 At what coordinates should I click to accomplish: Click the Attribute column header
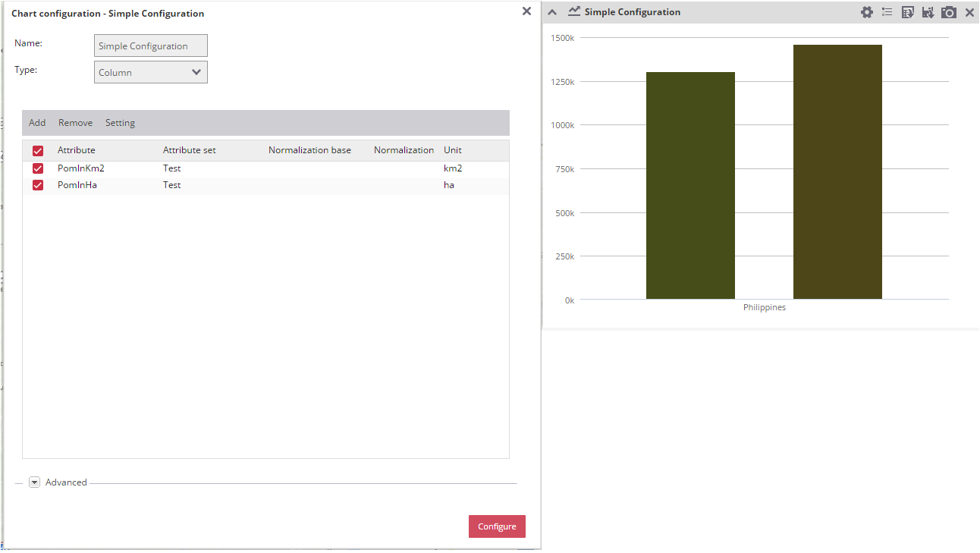pyautogui.click(x=77, y=150)
